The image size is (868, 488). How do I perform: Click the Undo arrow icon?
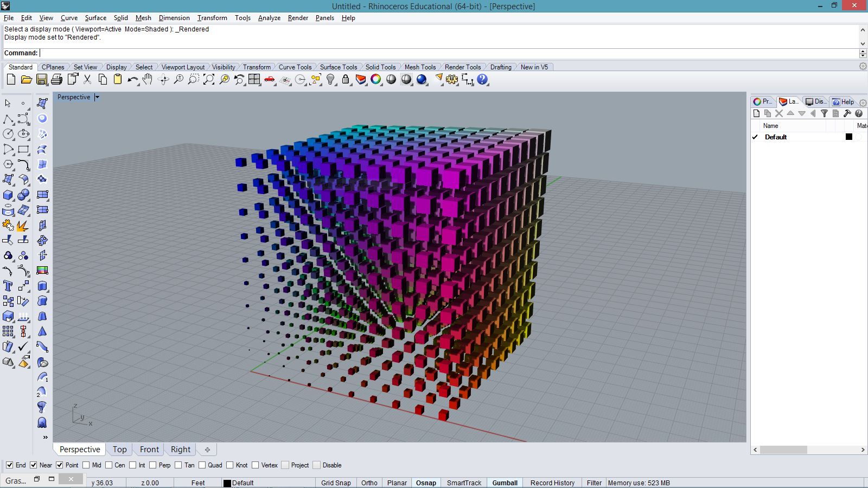point(132,80)
